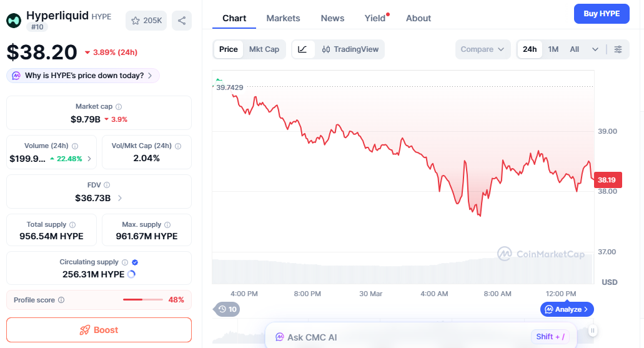Click the Boost button
Viewport: 644px width, 348px height.
coord(99,330)
